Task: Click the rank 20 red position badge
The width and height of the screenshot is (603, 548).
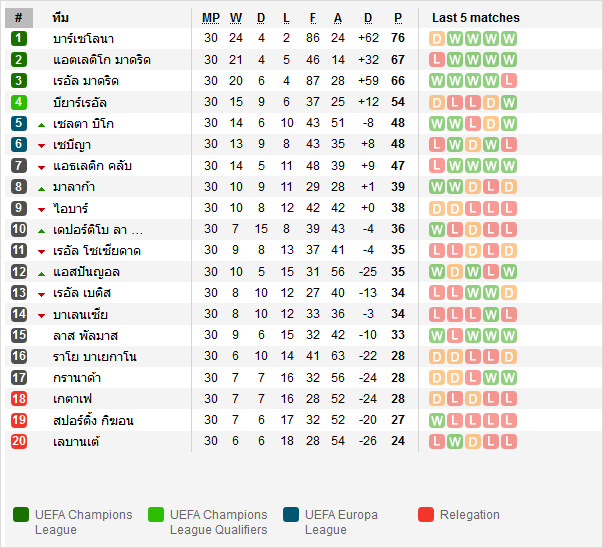Action: point(19,441)
